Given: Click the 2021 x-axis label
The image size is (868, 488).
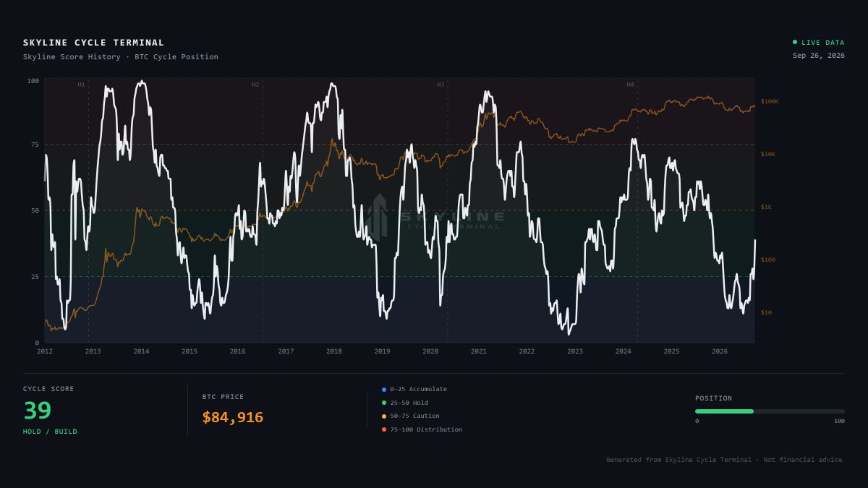Looking at the screenshot, I should click(479, 351).
